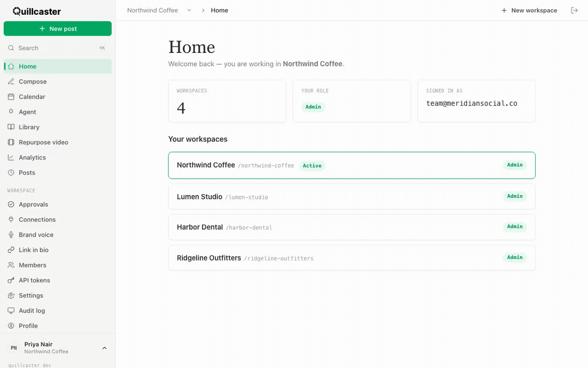Click the Northwind Coffee breadcrumb label
This screenshot has height=368, width=588.
(x=152, y=10)
